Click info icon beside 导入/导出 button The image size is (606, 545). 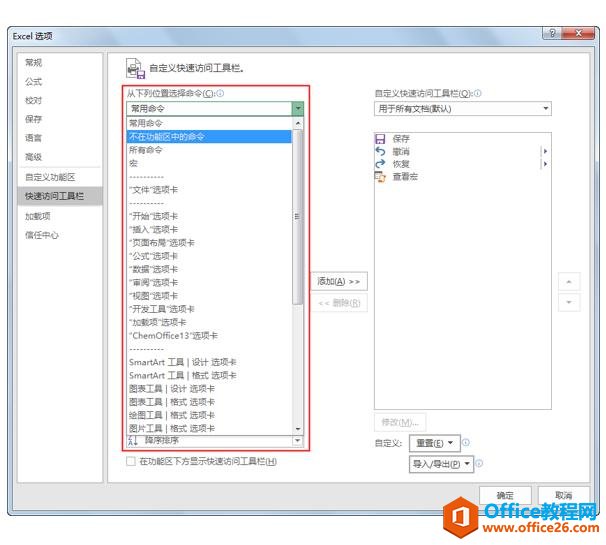click(479, 463)
